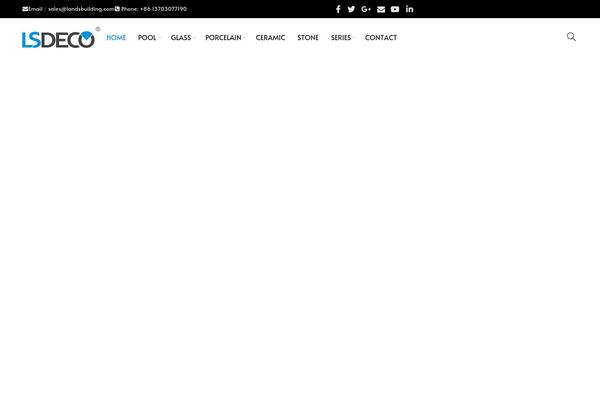Open the Twitter social icon
Viewport: 600px width, 400px height.
click(351, 9)
